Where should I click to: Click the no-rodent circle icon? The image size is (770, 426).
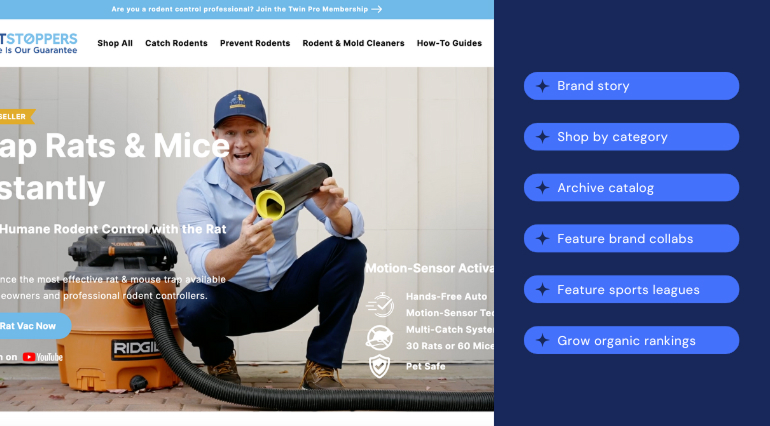point(379,338)
